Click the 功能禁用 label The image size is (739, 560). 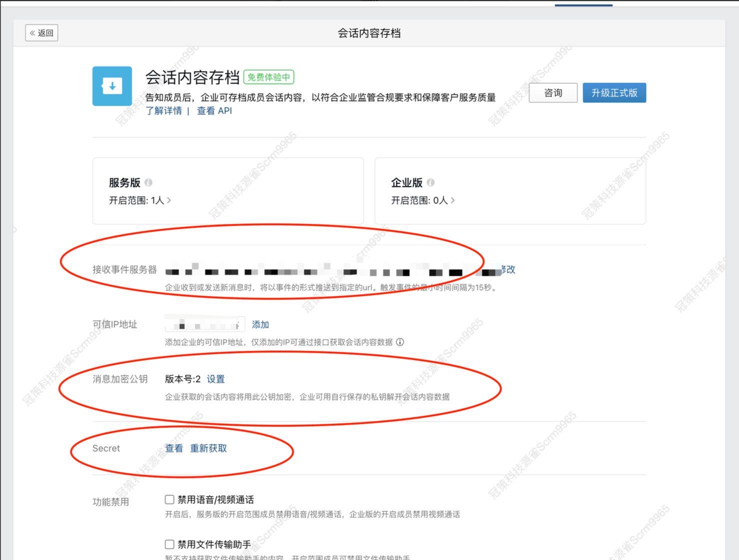click(110, 502)
